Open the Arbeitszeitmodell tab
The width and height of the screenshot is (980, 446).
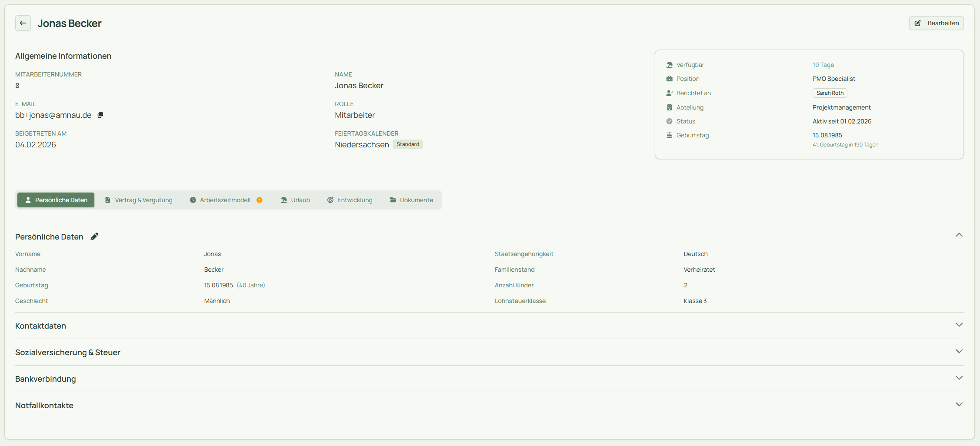tap(226, 200)
